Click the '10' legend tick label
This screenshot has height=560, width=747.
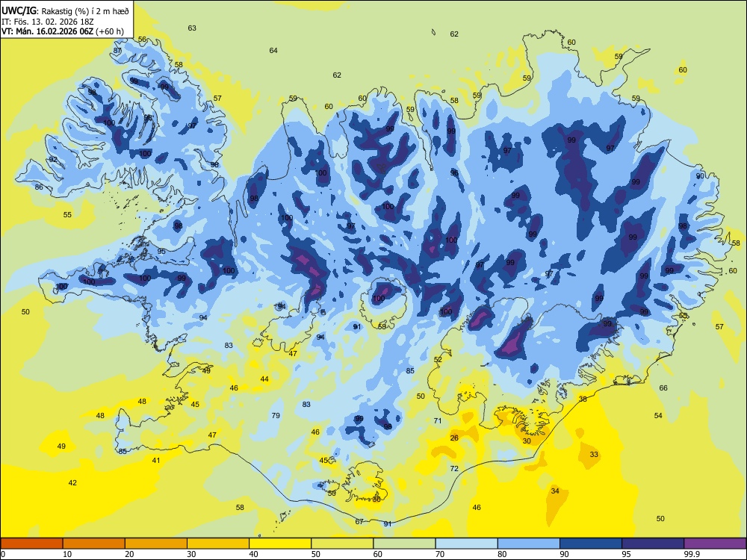[68, 554]
